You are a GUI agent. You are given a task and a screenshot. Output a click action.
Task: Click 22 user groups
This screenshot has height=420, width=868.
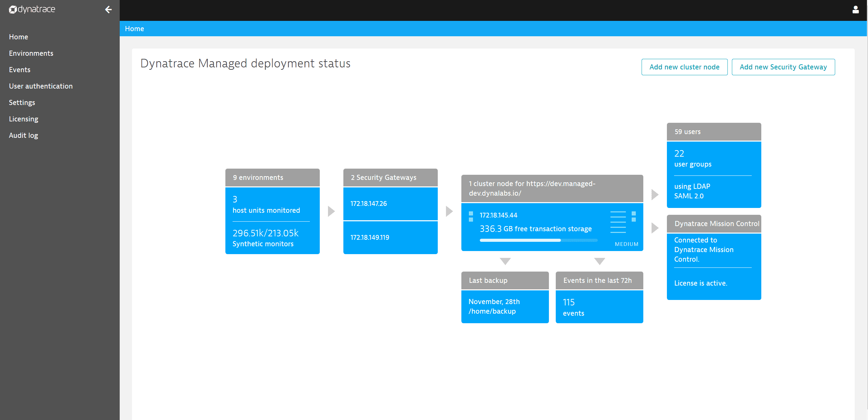coord(693,159)
